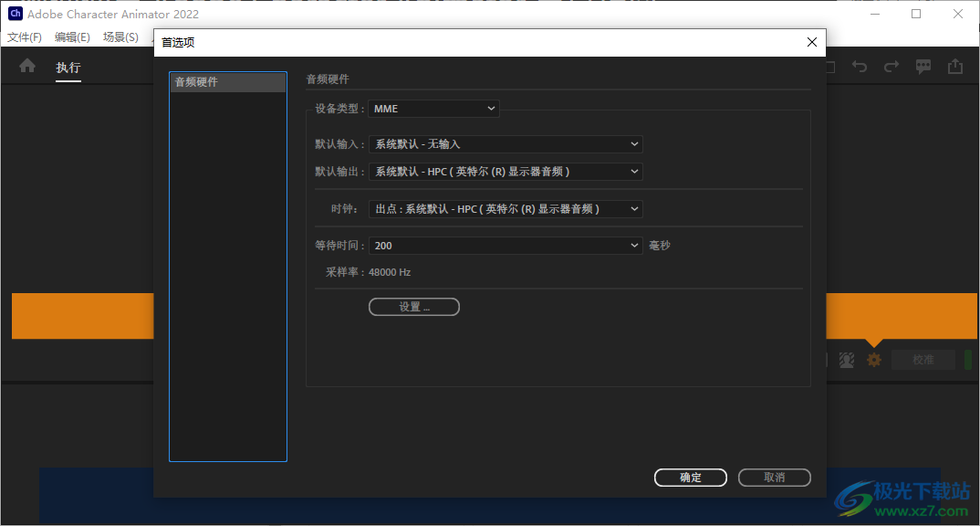Image resolution: width=980 pixels, height=526 pixels.
Task: Minimize the Character Animator window
Action: pyautogui.click(x=875, y=14)
